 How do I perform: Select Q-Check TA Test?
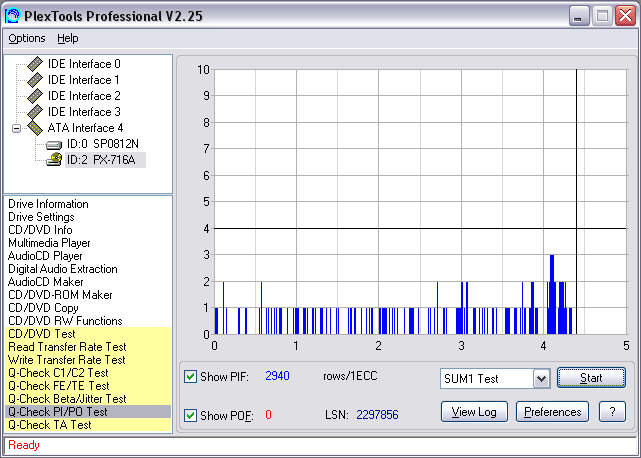click(x=88, y=425)
